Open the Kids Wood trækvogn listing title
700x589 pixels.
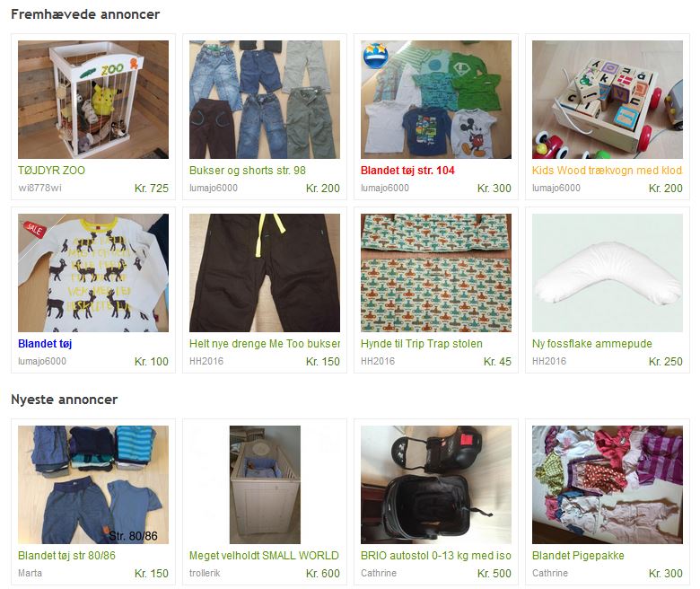(608, 170)
